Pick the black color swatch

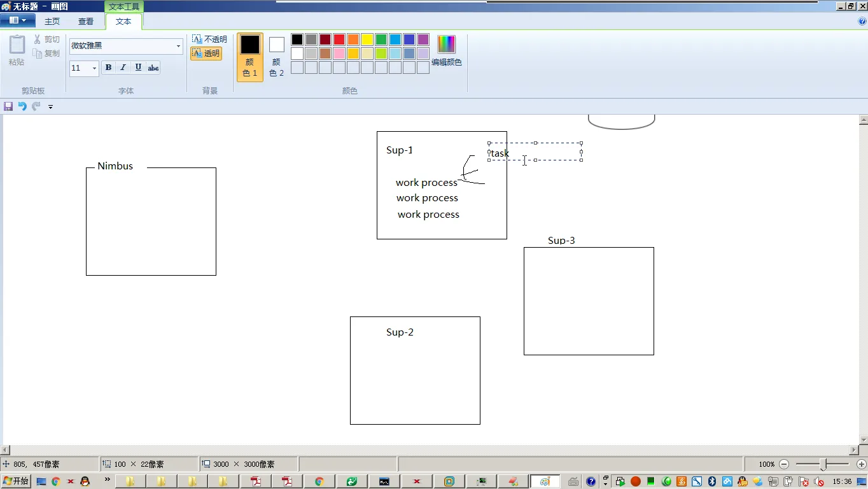tap(297, 39)
